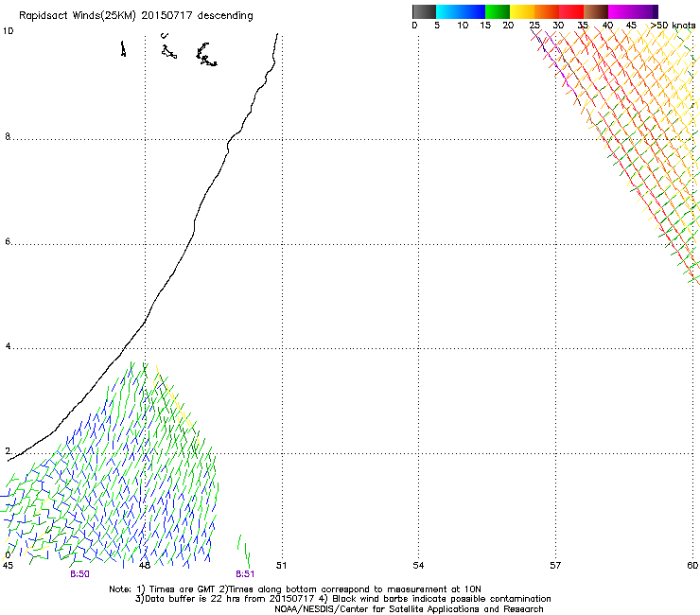Viewport: 700px width, 615px height.
Task: Click the '8' latitude axis label
Action: (8, 136)
